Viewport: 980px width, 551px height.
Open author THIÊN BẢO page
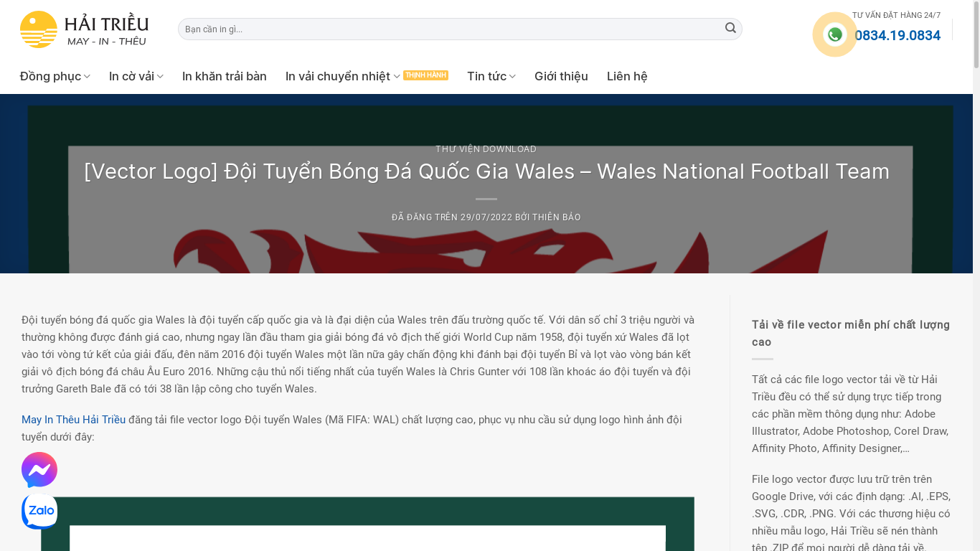557,217
